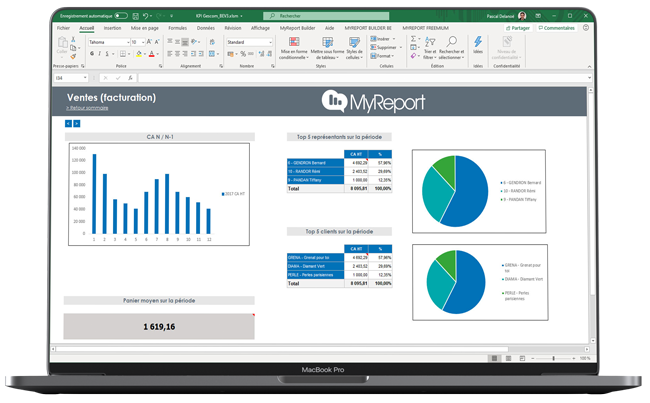Expand the Supprimer cells dropdown
Screen dimensions: 650x403
click(x=401, y=47)
